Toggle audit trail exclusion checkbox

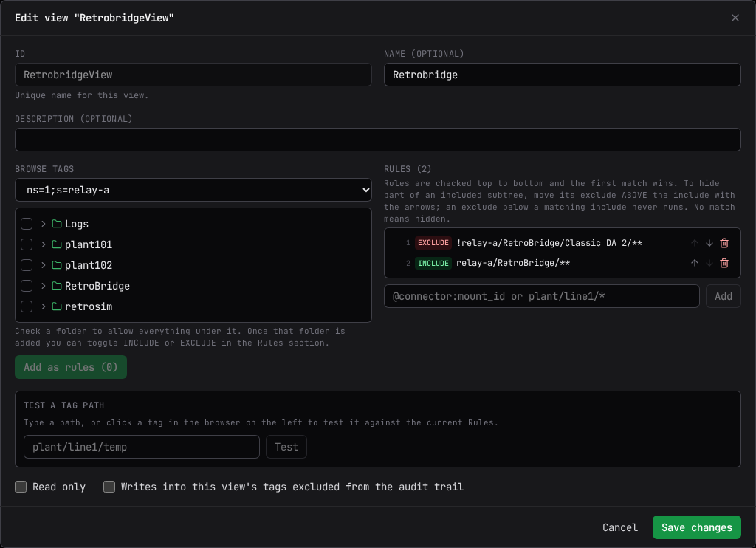pos(109,487)
